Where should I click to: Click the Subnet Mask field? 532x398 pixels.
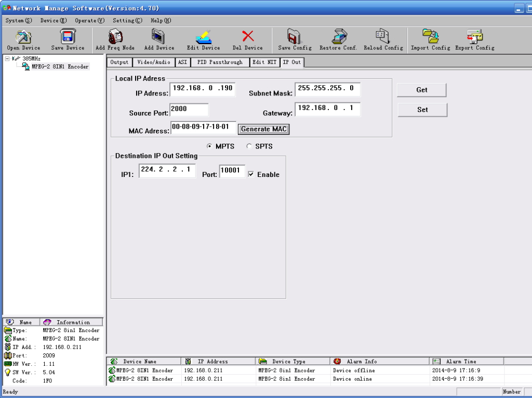[327, 89]
